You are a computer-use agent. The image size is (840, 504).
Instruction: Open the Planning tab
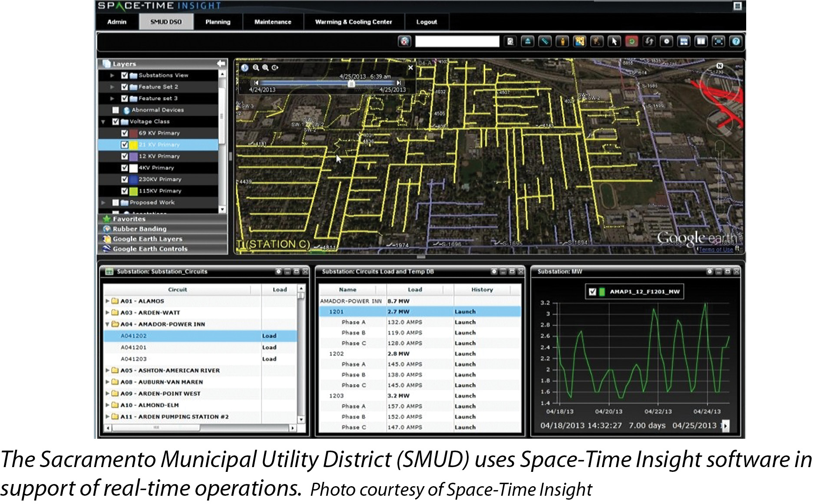[x=218, y=22]
